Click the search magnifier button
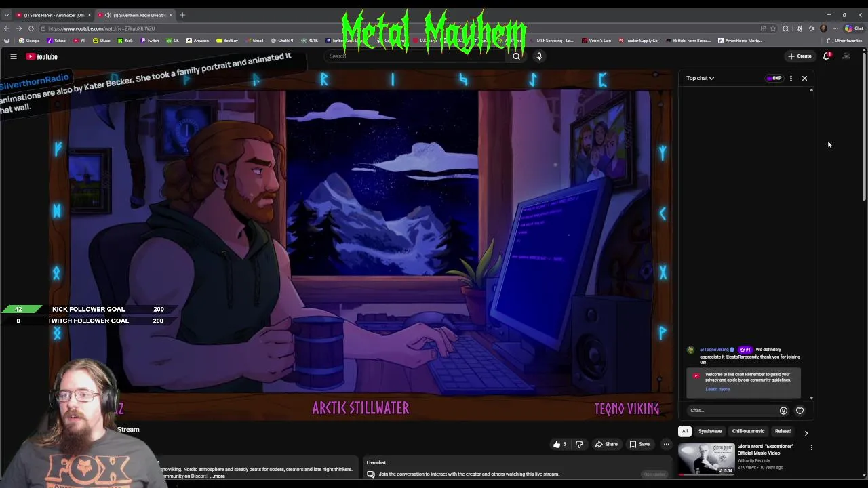 point(516,56)
